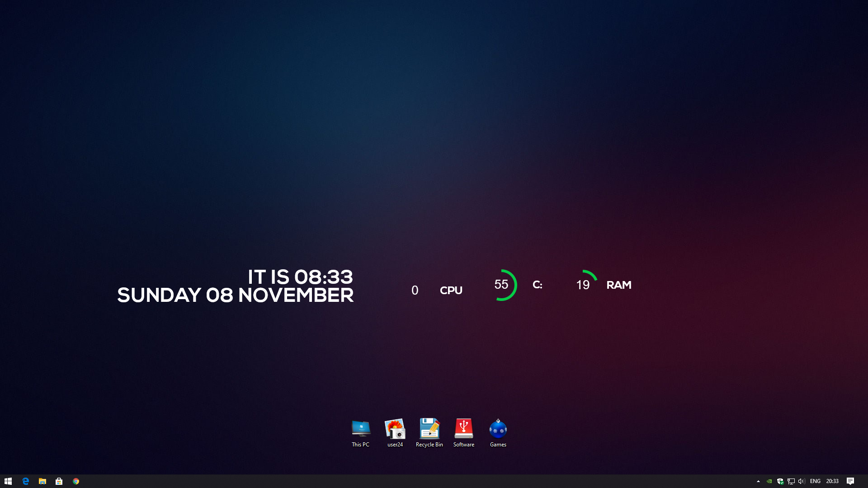Open File Explorer from taskbar
The width and height of the screenshot is (868, 488).
click(x=42, y=481)
